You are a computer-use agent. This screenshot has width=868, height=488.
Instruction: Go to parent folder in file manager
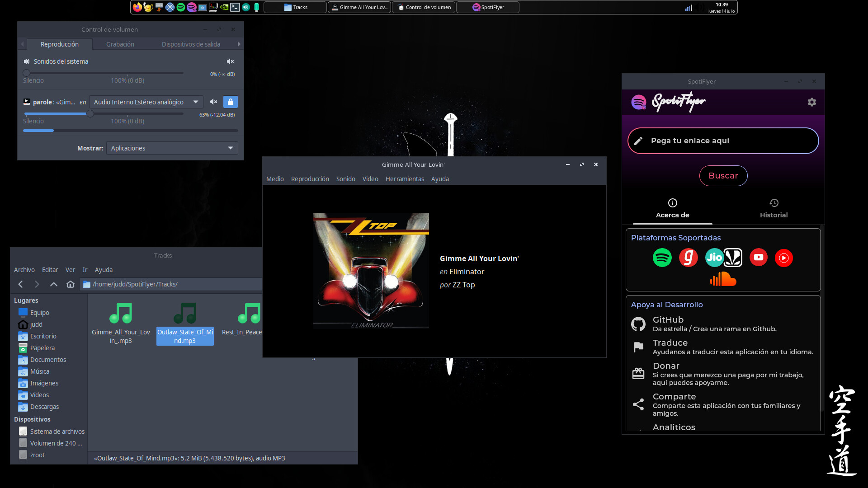pyautogui.click(x=54, y=284)
